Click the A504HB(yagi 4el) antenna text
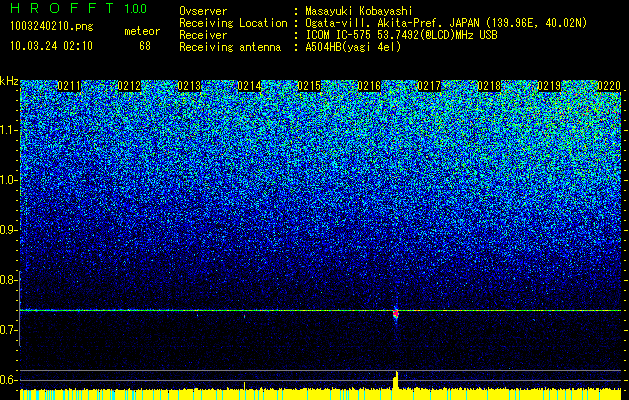629x400 pixels. 353,47
